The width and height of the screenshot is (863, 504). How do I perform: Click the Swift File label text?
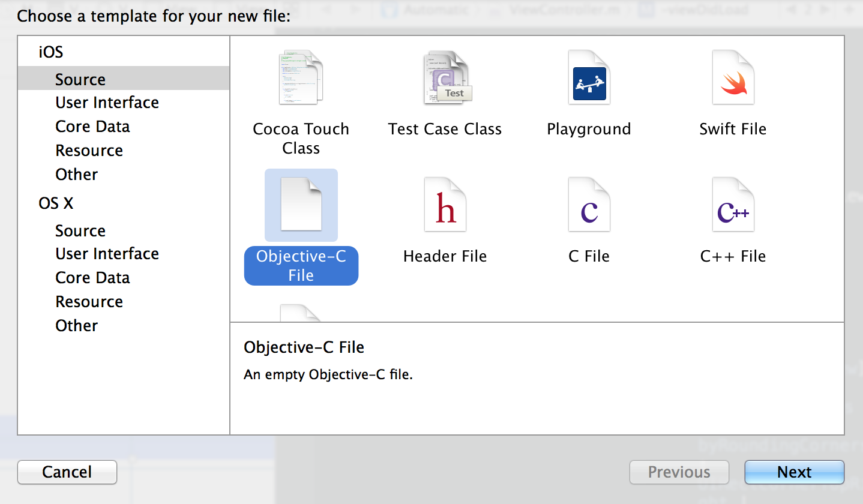733,129
